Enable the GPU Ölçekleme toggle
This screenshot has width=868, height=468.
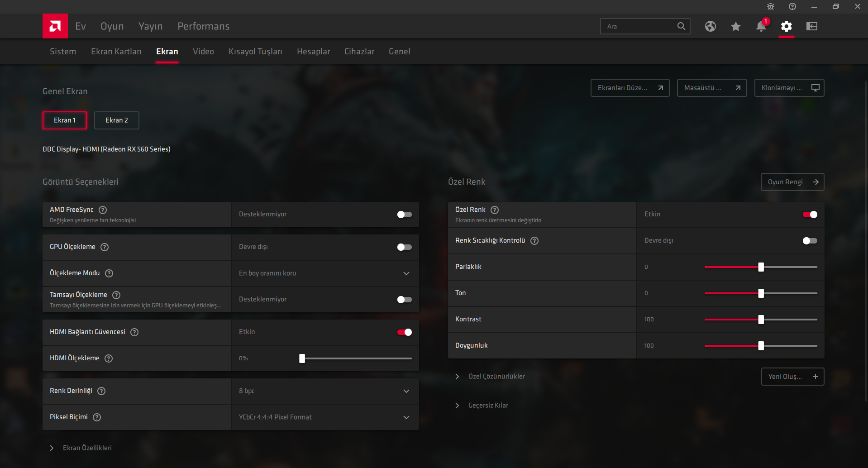404,247
